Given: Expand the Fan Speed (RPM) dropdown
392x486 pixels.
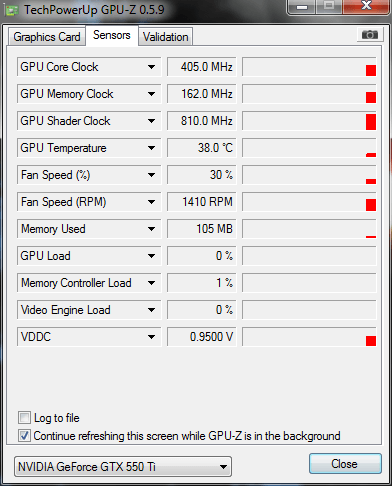Looking at the screenshot, I should [x=151, y=202].
